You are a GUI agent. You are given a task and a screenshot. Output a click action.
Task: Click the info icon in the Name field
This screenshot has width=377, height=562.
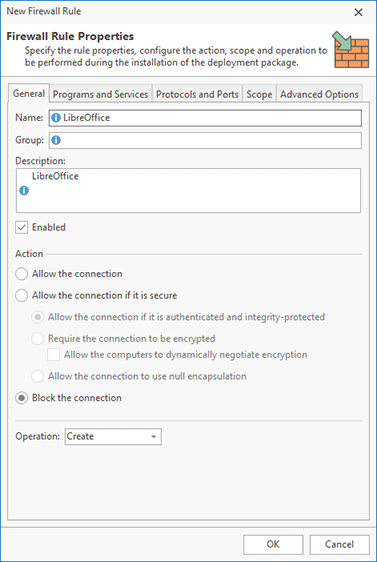(56, 118)
